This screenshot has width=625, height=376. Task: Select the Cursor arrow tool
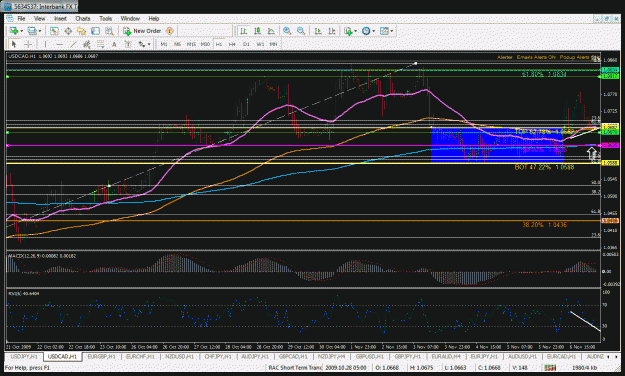point(14,44)
